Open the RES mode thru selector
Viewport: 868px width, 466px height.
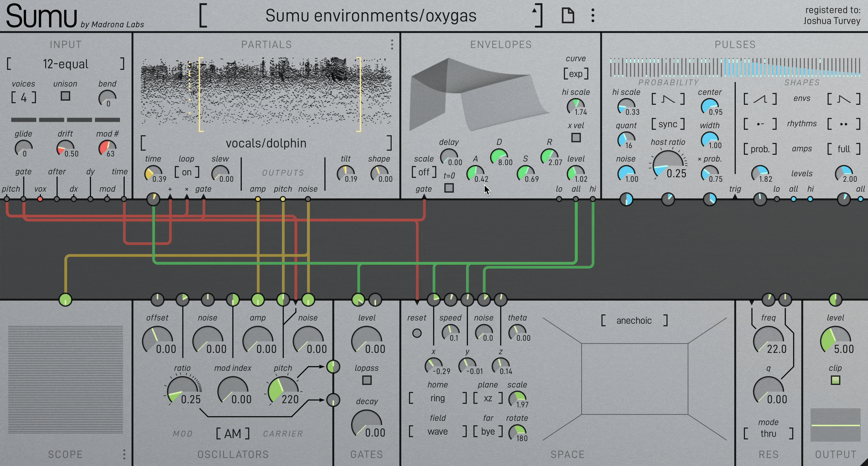click(768, 433)
